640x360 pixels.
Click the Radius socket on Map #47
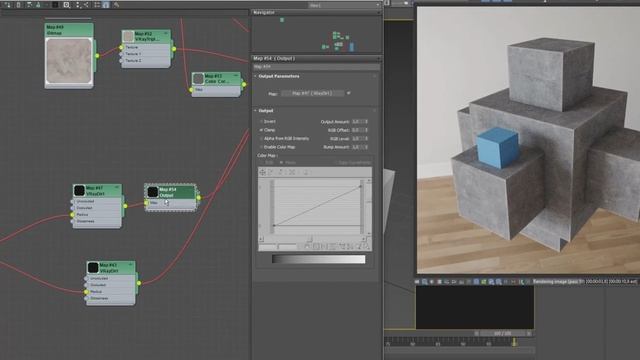[72, 214]
